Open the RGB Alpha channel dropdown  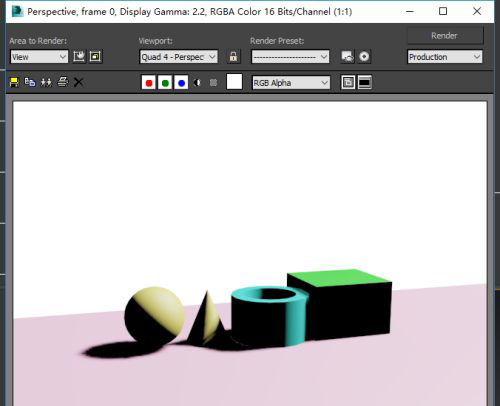coord(291,83)
